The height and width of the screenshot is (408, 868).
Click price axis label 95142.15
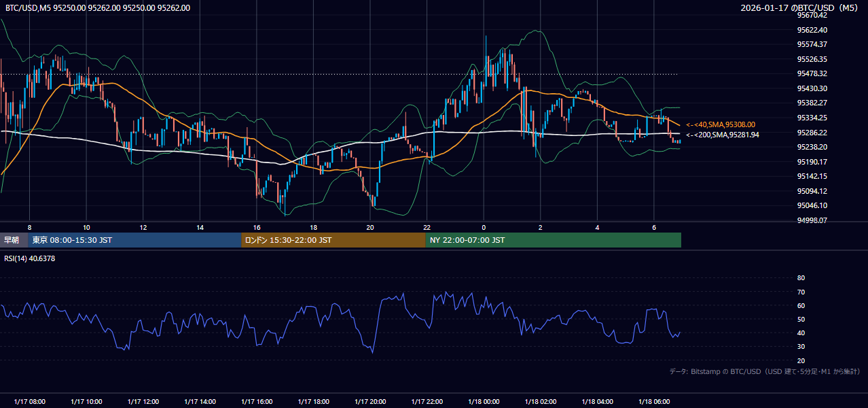pos(812,176)
